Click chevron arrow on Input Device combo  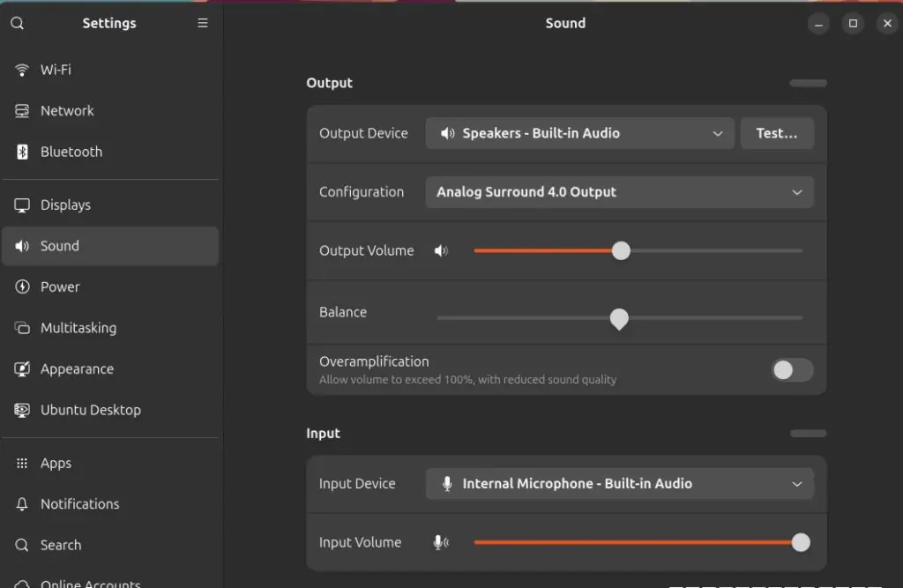point(797,484)
